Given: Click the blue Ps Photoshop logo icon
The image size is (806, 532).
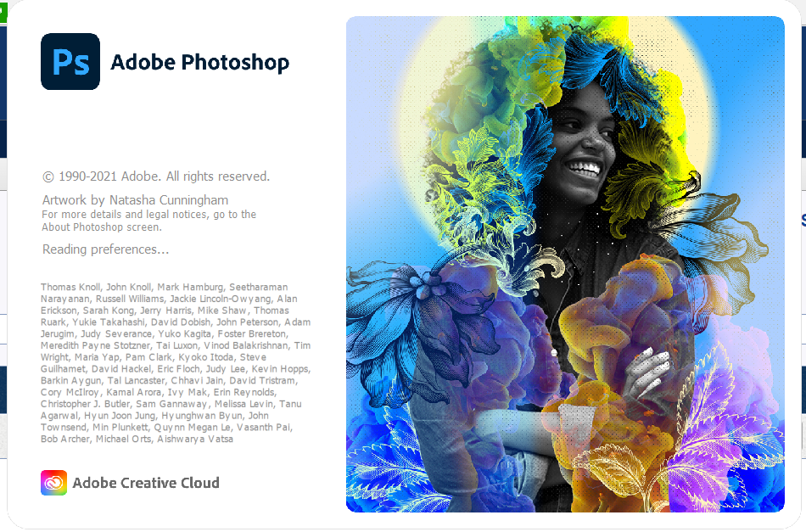Looking at the screenshot, I should [70, 62].
